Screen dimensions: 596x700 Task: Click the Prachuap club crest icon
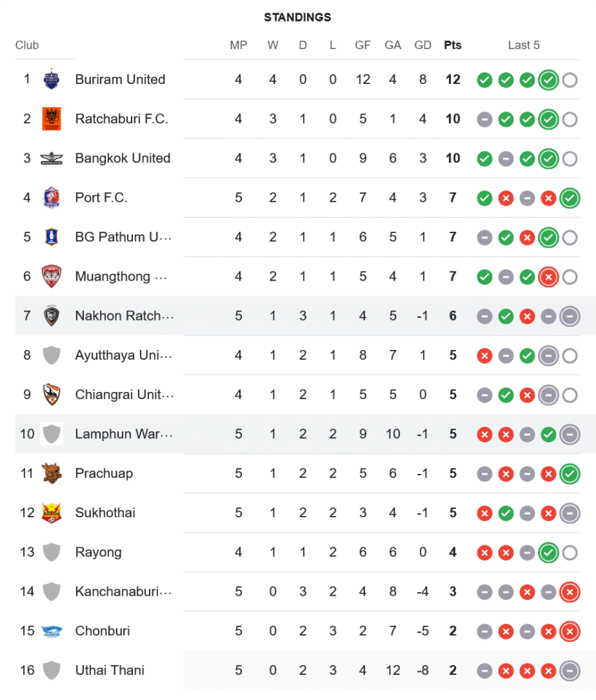tap(52, 473)
